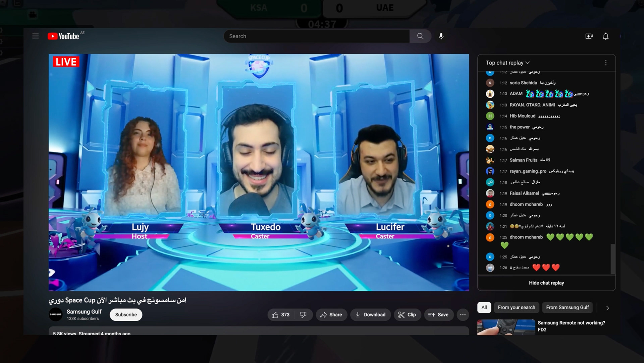Screen dimensions: 644x363
Task: Click 133K subscribers text
Action: pos(83,319)
